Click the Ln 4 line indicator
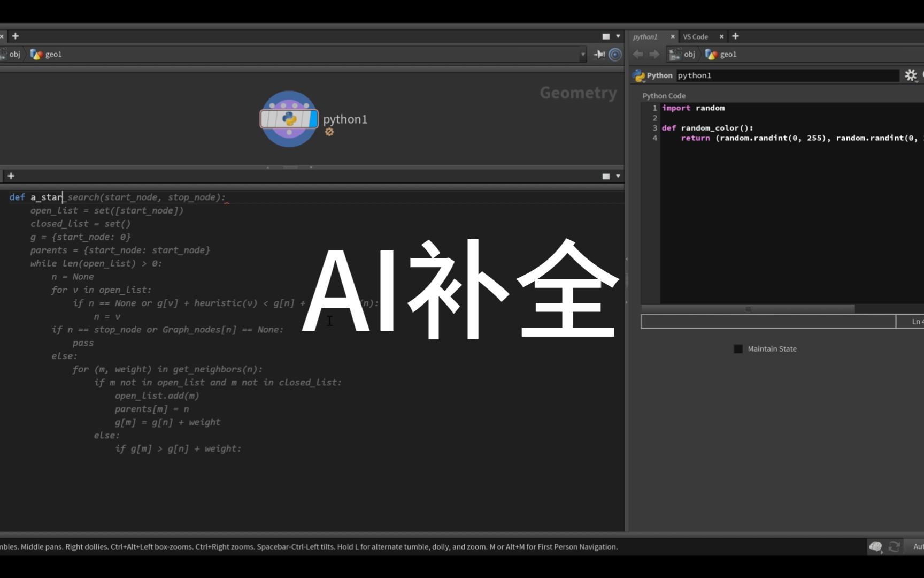 coord(915,321)
